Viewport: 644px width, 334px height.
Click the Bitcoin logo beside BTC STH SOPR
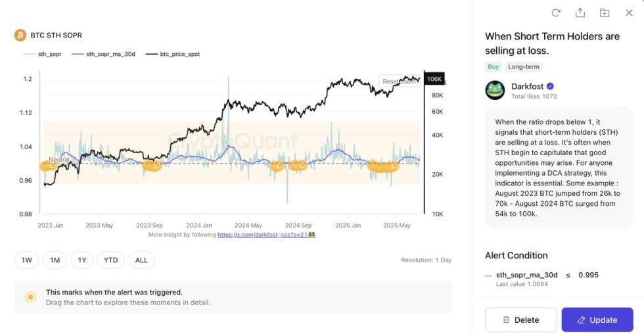point(20,35)
